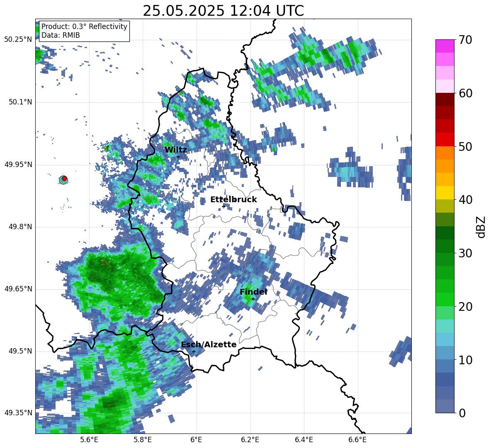Click the orange colorbar segment below 50
The width and height of the screenshot is (491, 448).
pos(445,153)
